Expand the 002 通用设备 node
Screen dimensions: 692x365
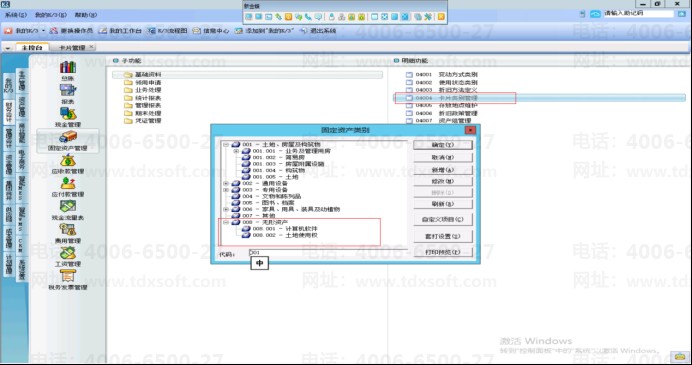tap(226, 183)
